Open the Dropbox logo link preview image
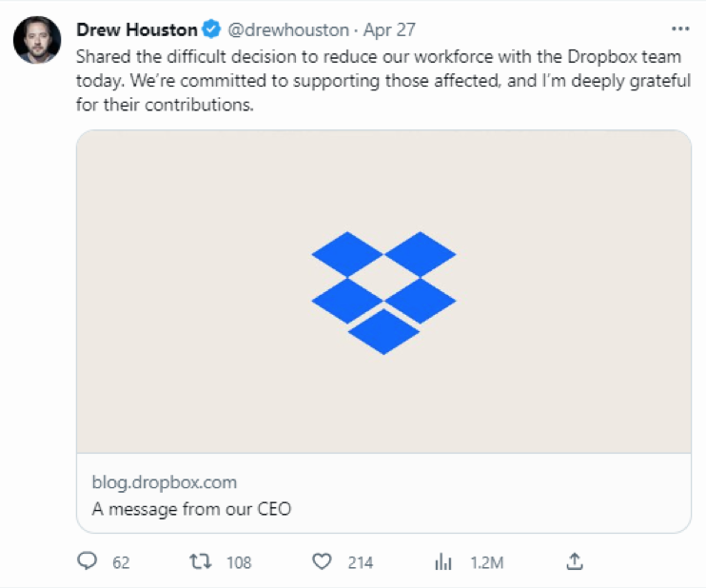This screenshot has height=588, width=706. tap(383, 292)
